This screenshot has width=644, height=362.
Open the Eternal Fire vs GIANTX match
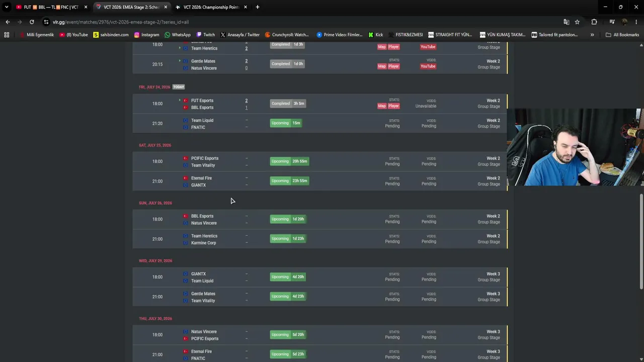(x=320, y=182)
